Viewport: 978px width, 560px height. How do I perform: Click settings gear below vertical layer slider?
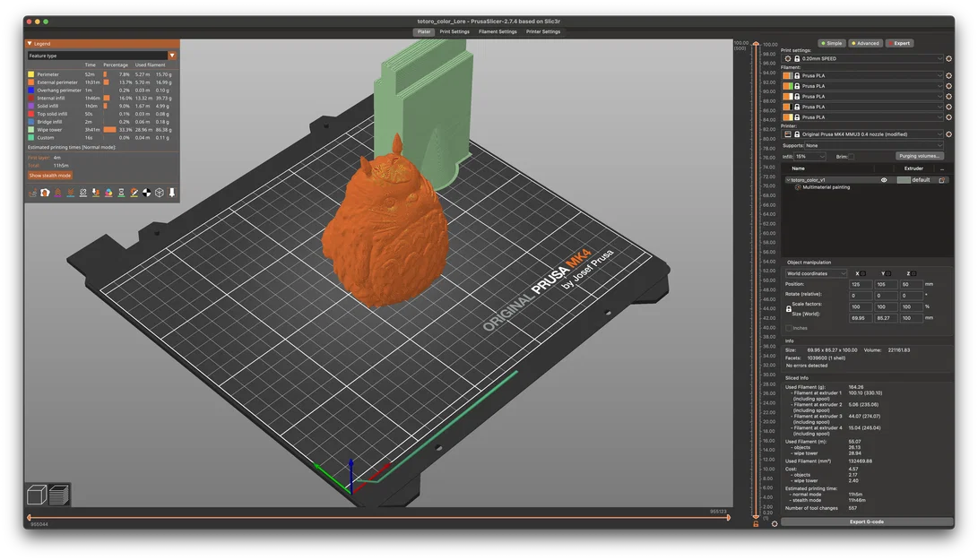(x=775, y=524)
